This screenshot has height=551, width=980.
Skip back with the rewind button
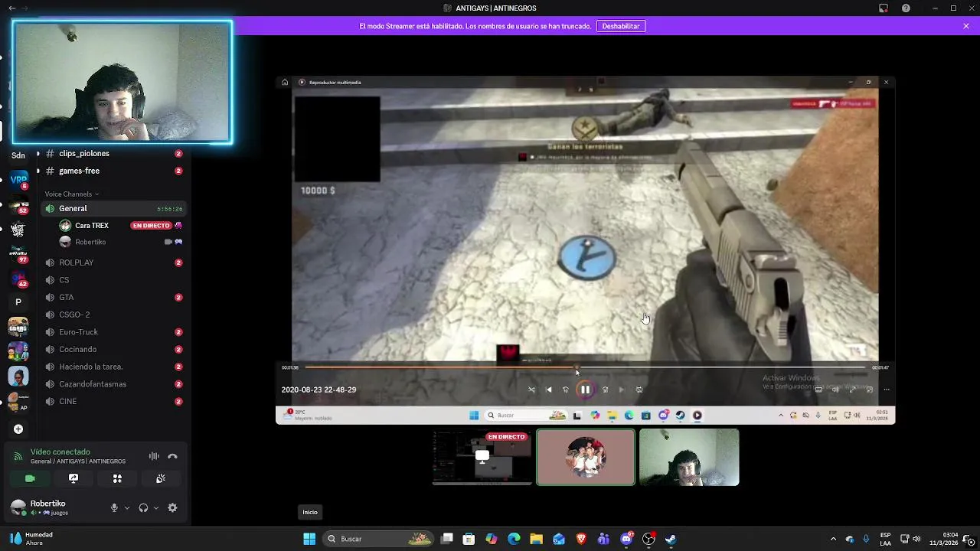point(566,390)
